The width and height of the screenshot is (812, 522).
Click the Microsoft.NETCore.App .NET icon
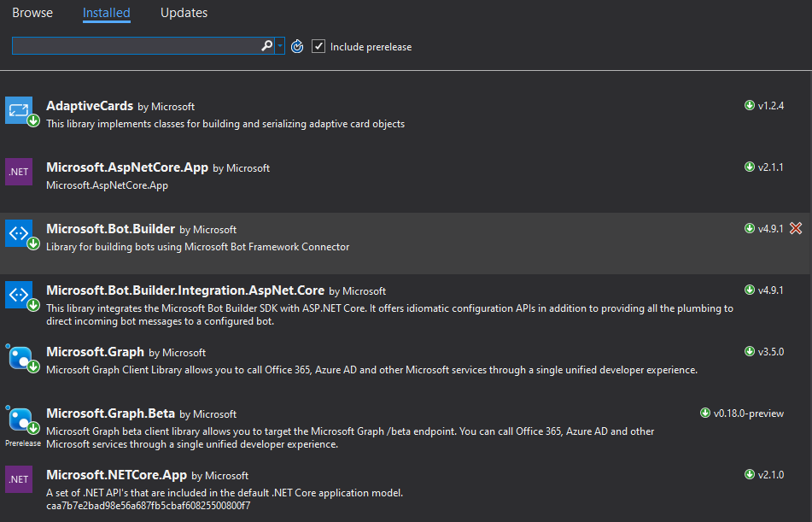coord(19,479)
